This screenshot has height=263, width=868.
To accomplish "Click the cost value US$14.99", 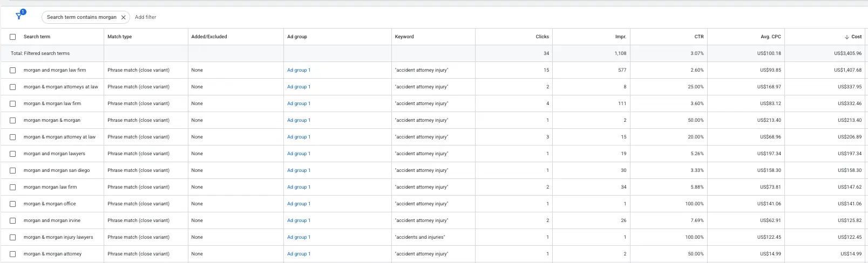I will click(x=851, y=254).
